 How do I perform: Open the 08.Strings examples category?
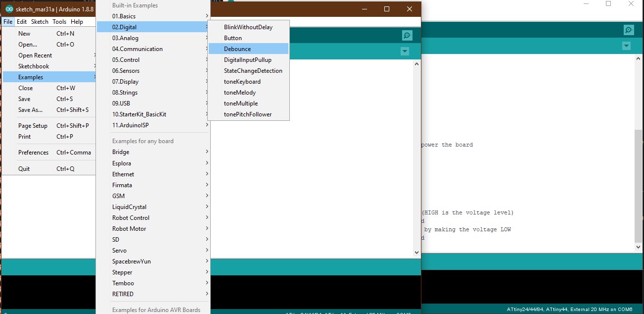click(x=153, y=93)
